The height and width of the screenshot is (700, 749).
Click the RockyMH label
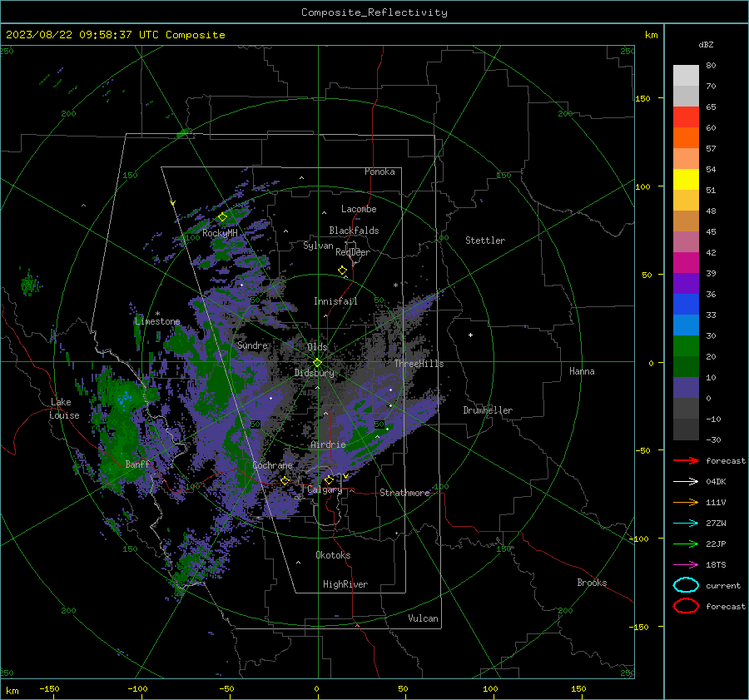[220, 233]
